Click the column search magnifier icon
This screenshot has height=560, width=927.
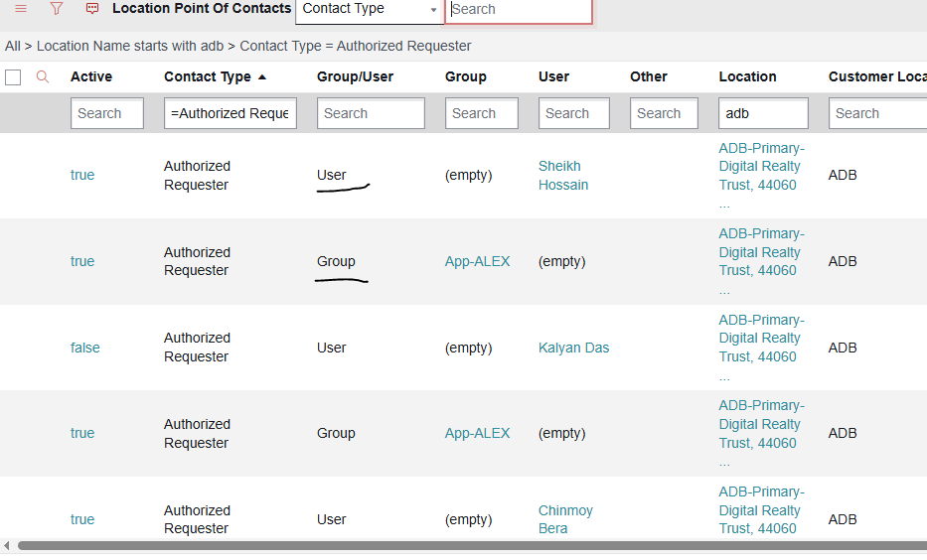(43, 76)
